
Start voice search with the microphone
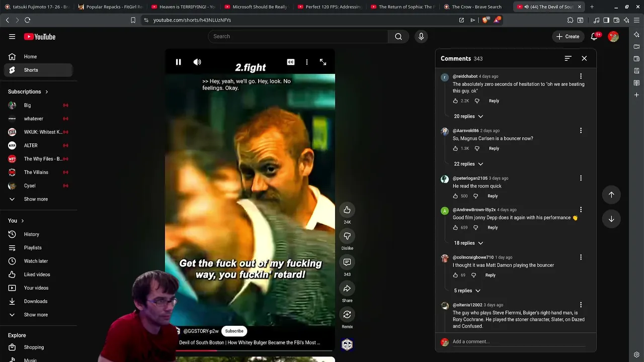click(x=421, y=36)
